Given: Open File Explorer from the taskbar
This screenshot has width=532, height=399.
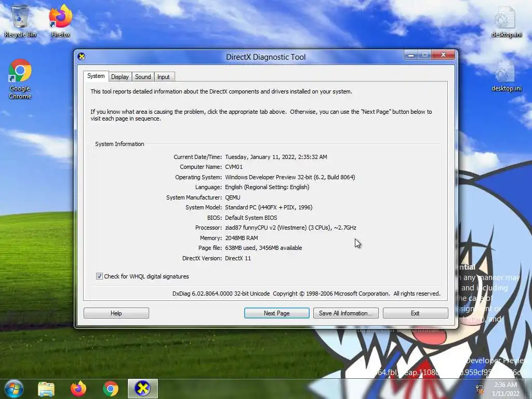Looking at the screenshot, I should (46, 389).
